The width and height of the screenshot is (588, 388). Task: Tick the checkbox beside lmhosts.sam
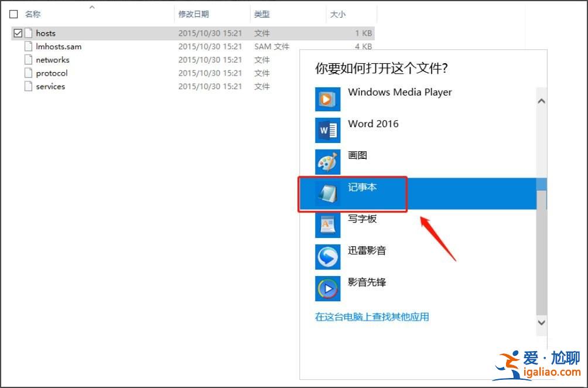[18, 46]
